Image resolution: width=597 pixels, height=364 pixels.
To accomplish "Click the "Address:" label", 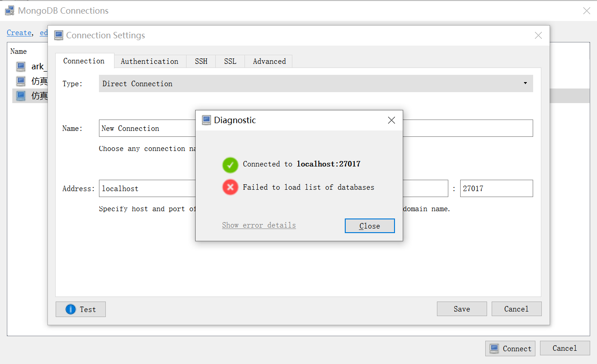I will point(78,188).
